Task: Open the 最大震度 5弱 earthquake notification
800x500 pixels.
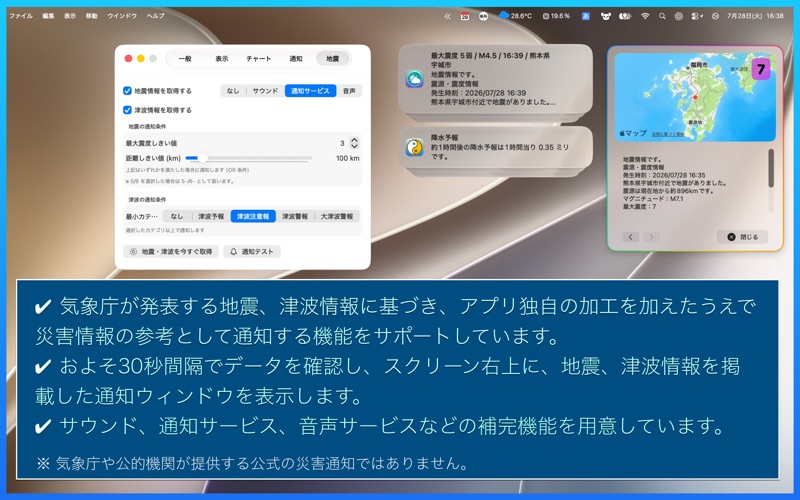Action: point(495,79)
